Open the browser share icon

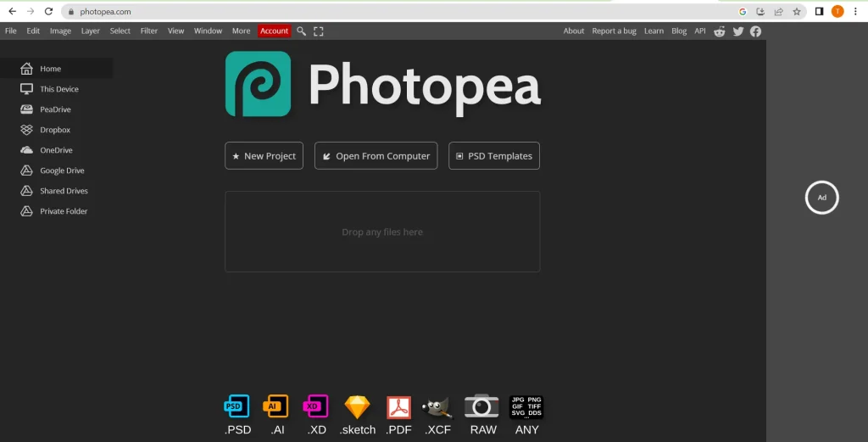pyautogui.click(x=778, y=11)
